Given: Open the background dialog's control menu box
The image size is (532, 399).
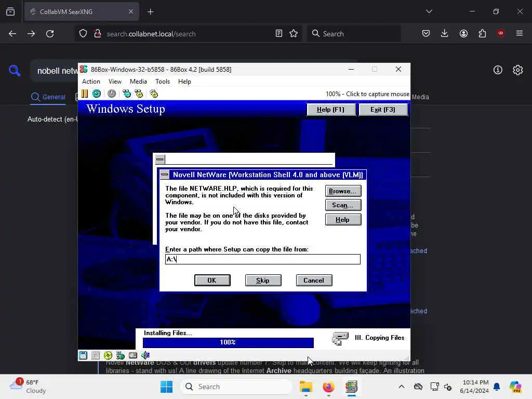Looking at the screenshot, I should pyautogui.click(x=160, y=159).
